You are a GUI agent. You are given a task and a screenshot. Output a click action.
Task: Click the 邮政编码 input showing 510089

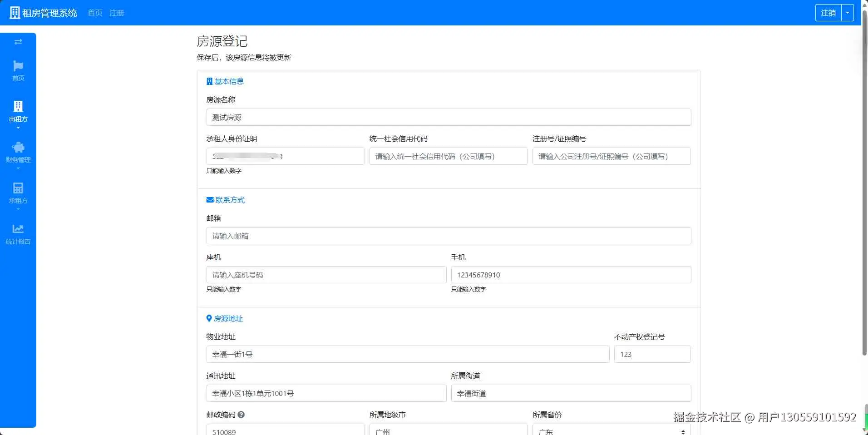point(286,430)
